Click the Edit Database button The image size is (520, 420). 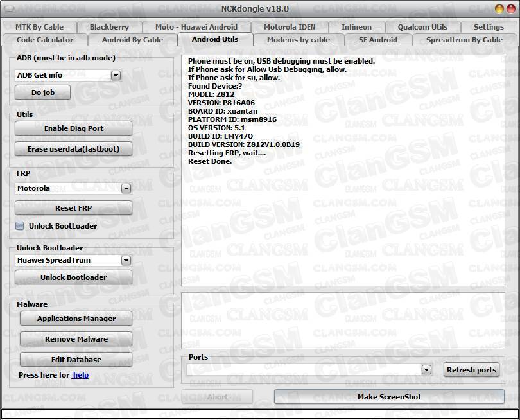(76, 360)
